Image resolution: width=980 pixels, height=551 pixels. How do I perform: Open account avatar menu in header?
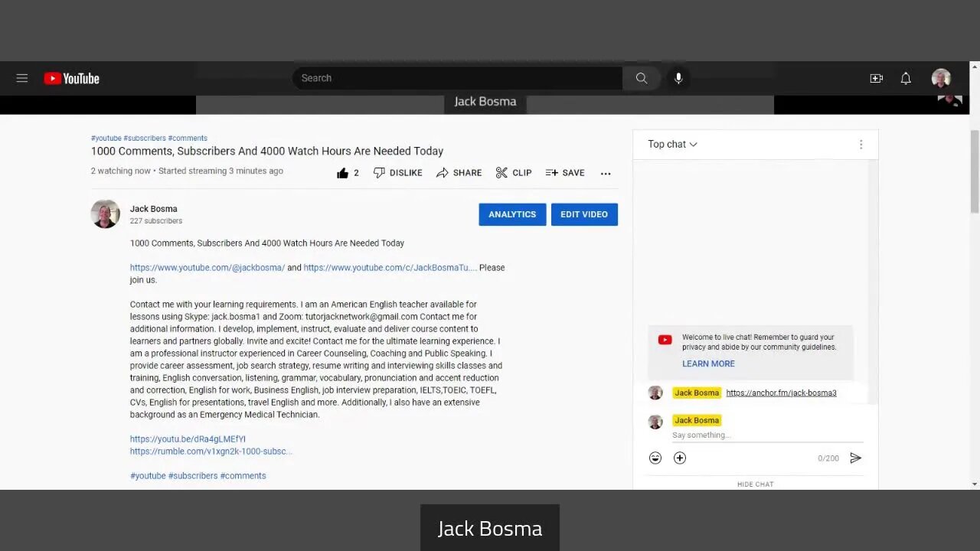[941, 78]
